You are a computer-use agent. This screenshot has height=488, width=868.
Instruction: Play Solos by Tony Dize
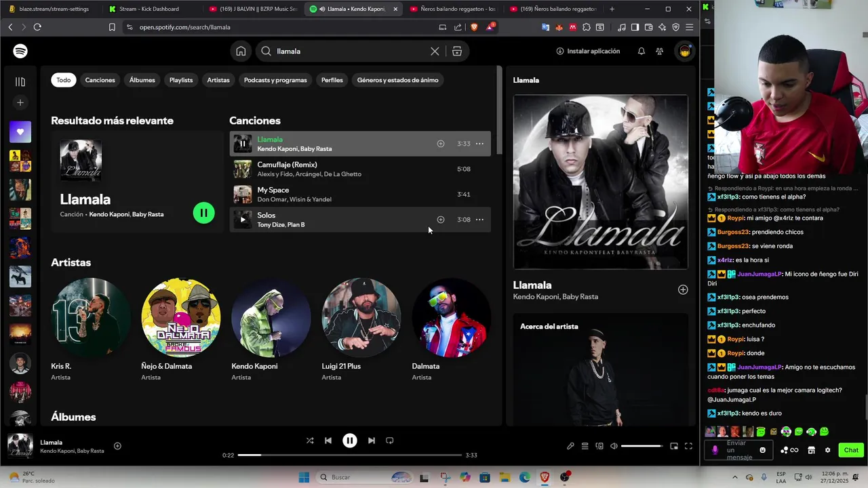tap(242, 220)
